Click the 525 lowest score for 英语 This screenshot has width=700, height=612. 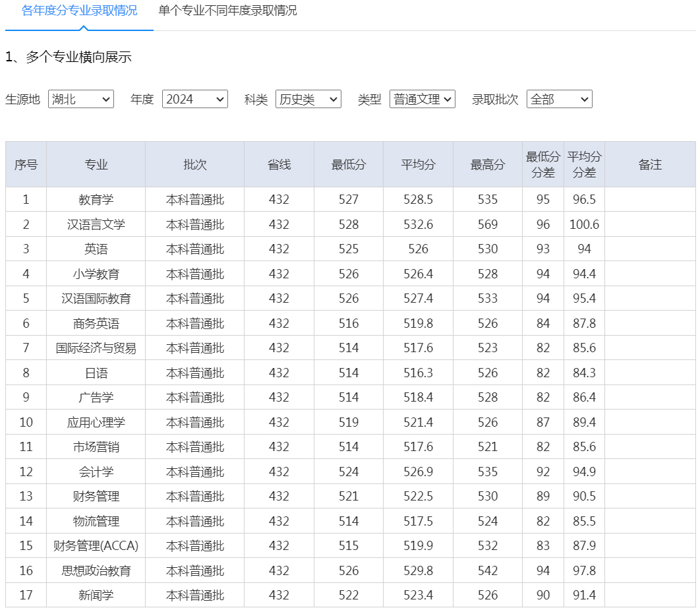pyautogui.click(x=349, y=249)
